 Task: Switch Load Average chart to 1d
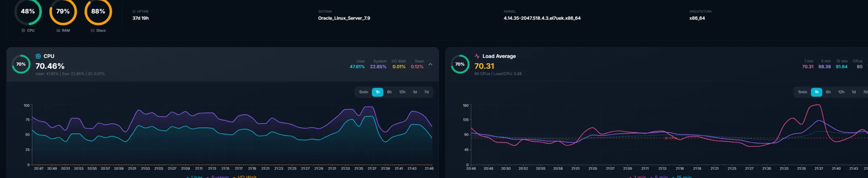point(854,92)
